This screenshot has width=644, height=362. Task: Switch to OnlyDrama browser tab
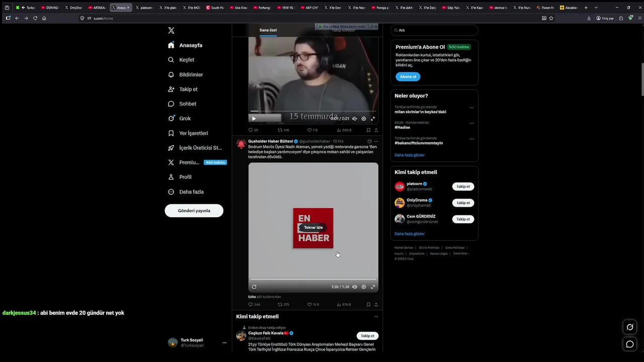(73, 8)
